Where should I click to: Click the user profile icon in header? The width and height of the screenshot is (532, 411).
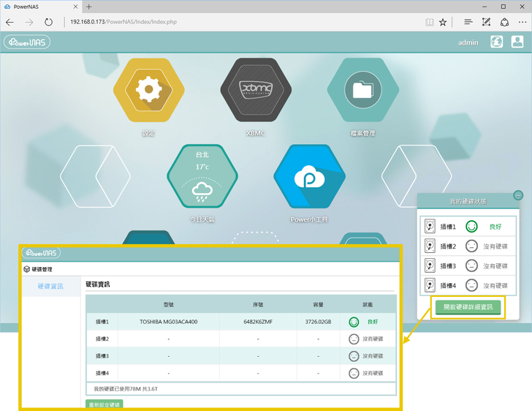(517, 42)
